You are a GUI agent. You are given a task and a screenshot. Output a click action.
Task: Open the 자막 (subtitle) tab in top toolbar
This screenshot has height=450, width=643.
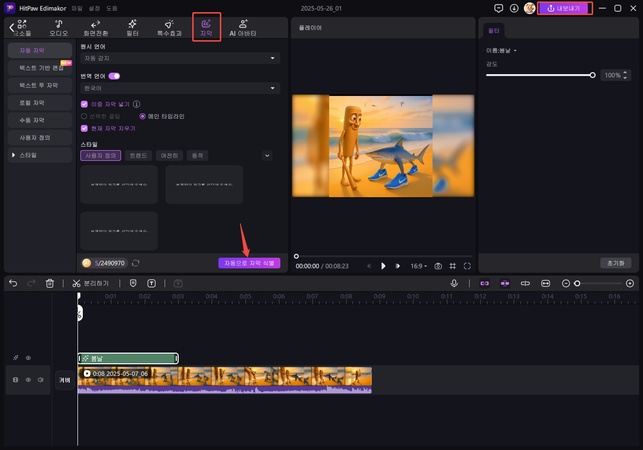coord(206,26)
